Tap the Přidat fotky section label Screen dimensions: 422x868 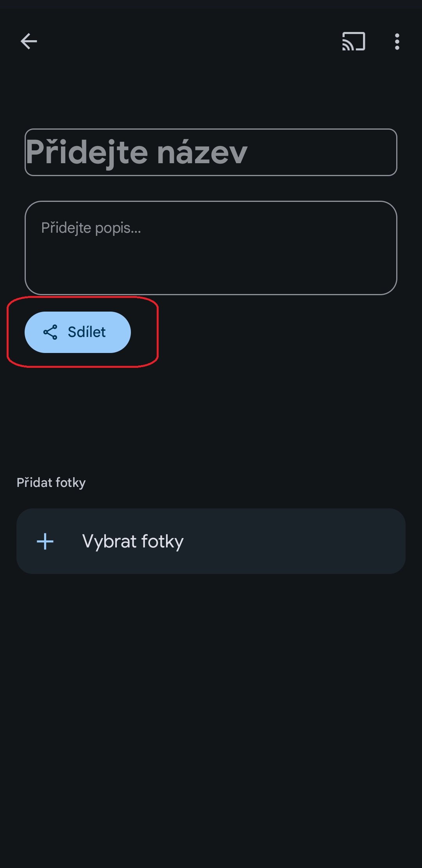point(51,483)
